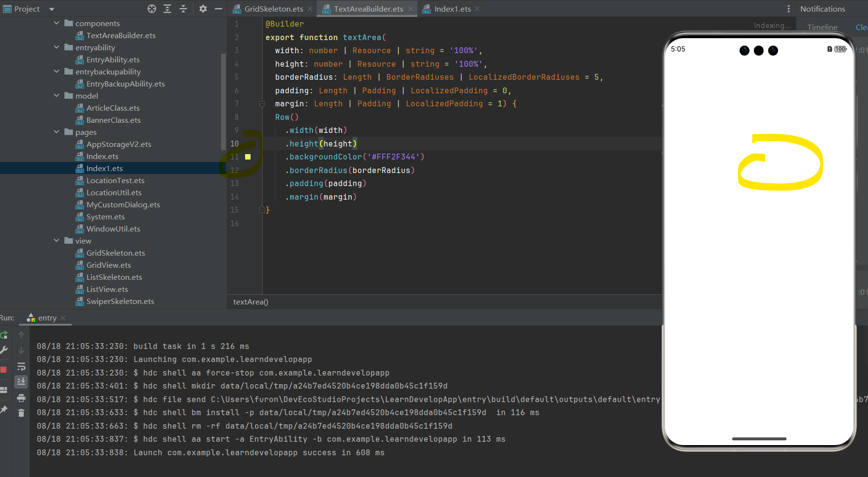Select opened file (locate) target icon in Project panel
The image size is (868, 477).
click(152, 9)
